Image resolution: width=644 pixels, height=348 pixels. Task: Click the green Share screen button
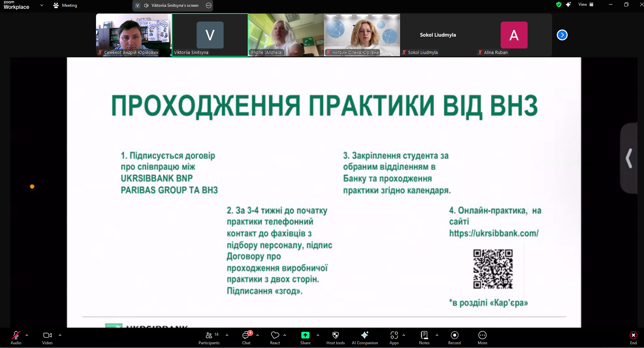(305, 338)
